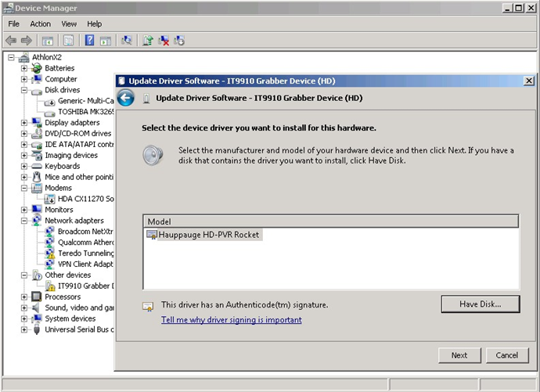Click the Uninstall device toolbar icon
The height and width of the screenshot is (392, 540).
point(164,41)
